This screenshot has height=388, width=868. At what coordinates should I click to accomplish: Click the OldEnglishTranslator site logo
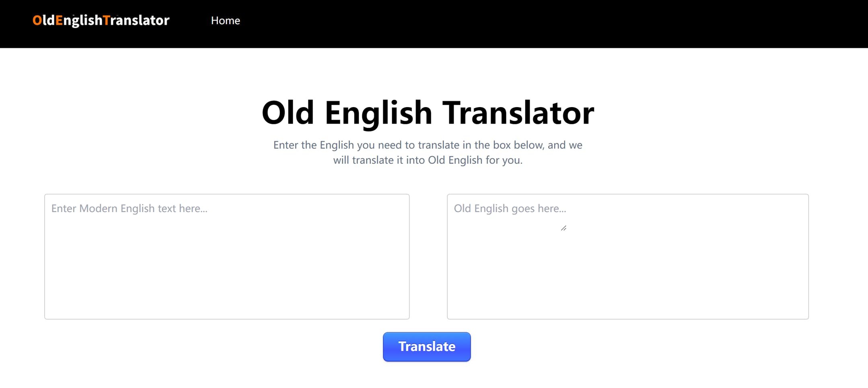(x=101, y=20)
